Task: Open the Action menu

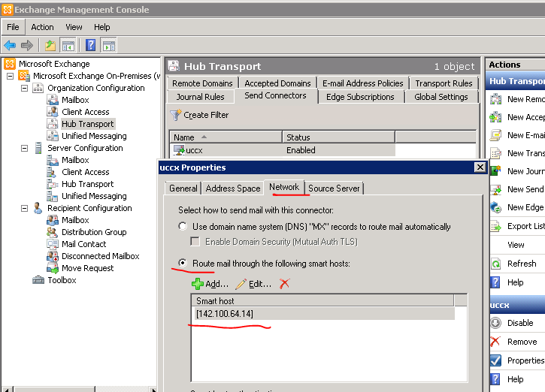Action: point(42,27)
